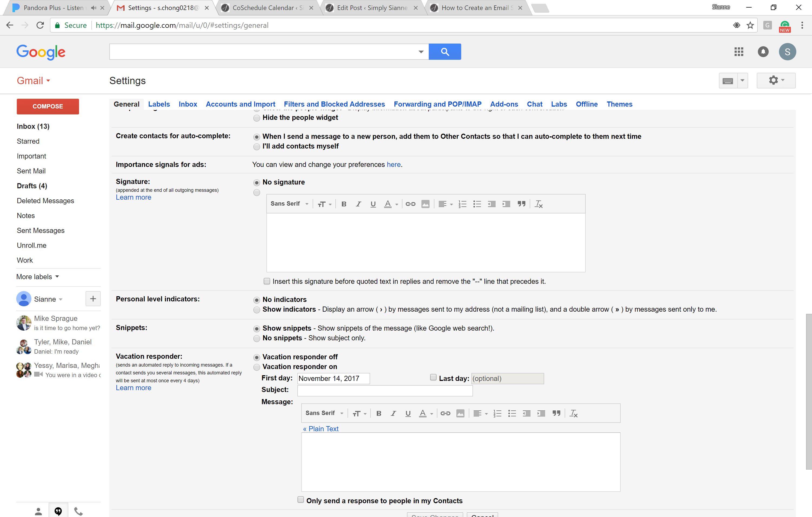Insert a quote block in the vacation message
The height and width of the screenshot is (517, 812).
[x=556, y=413]
